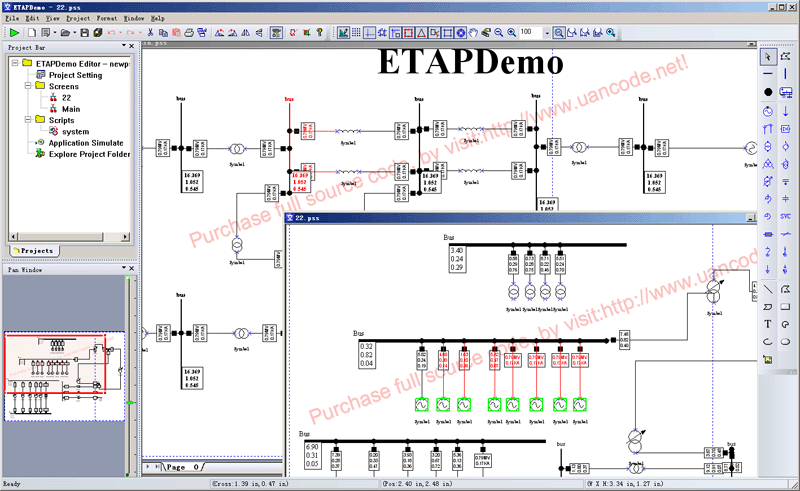This screenshot has width=800, height=491.
Task: Toggle the crosshair guides button in toolbar
Action: click(369, 32)
